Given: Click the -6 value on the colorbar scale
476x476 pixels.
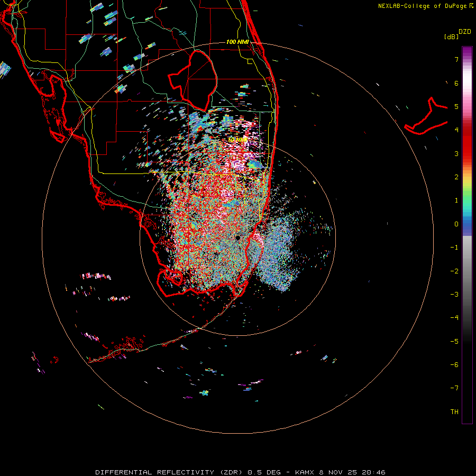Looking at the screenshot, I should (454, 365).
